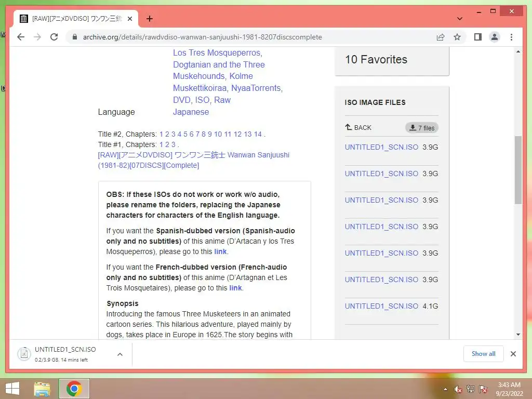The image size is (532, 399).
Task: Click BACK in the ISO image files panel
Action: pos(358,128)
